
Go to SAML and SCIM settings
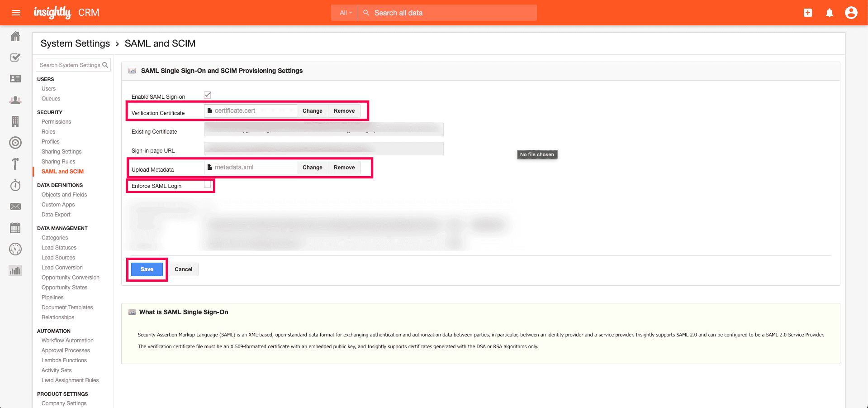tap(62, 171)
